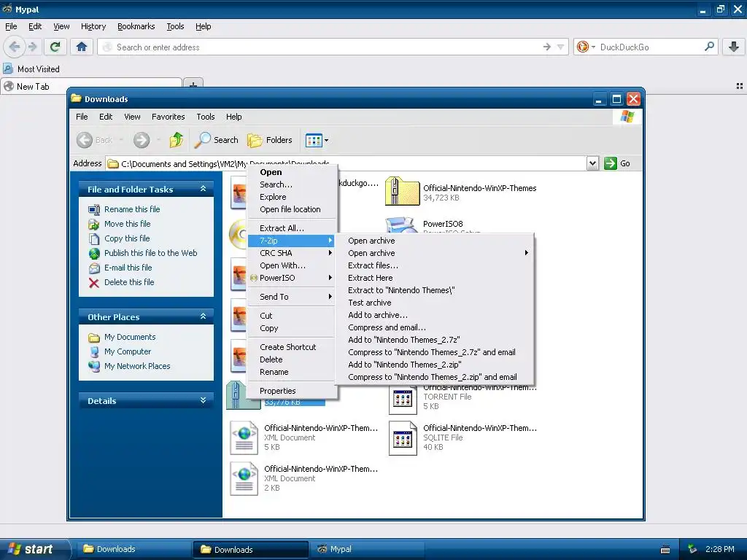This screenshot has width=747, height=560.
Task: Click Explorer Up folder icon
Action: click(x=177, y=140)
